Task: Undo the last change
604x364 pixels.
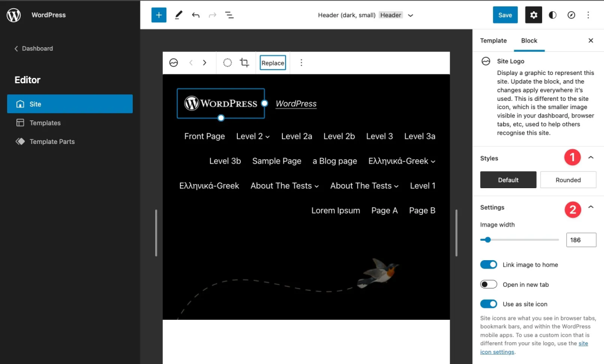Action: pos(196,15)
